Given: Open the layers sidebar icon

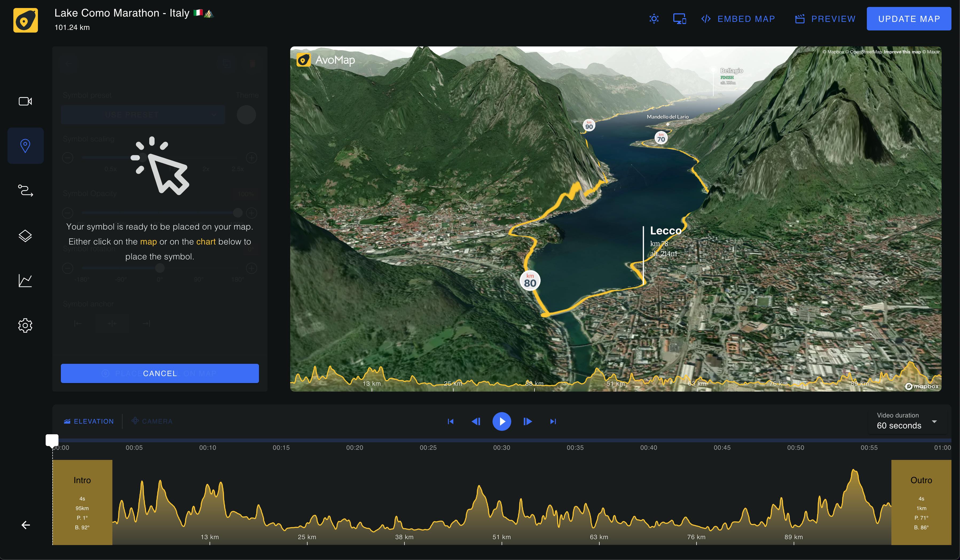Looking at the screenshot, I should click(25, 236).
